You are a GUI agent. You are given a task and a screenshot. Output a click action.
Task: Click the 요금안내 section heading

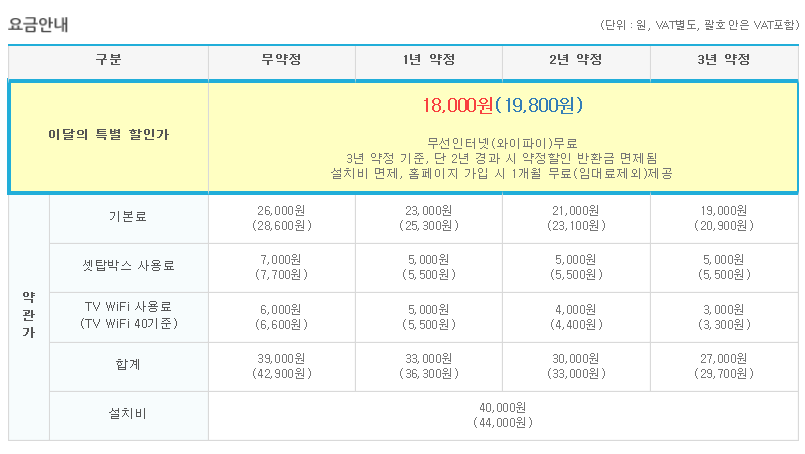[x=39, y=22]
